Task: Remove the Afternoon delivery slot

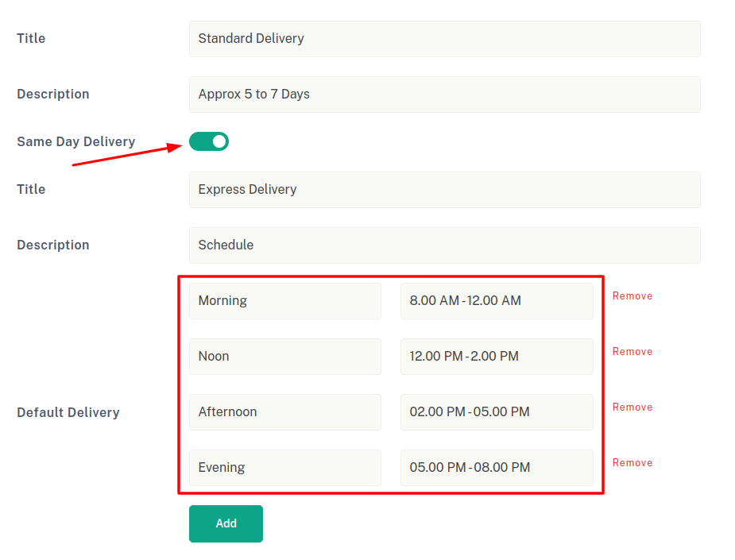Action: coord(632,407)
